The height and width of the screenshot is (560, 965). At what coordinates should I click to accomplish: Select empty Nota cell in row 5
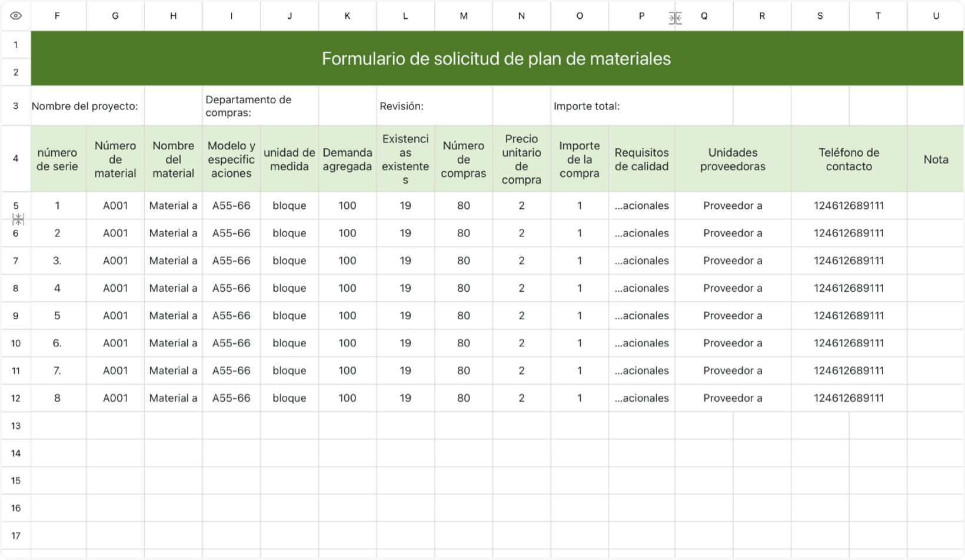pos(936,206)
